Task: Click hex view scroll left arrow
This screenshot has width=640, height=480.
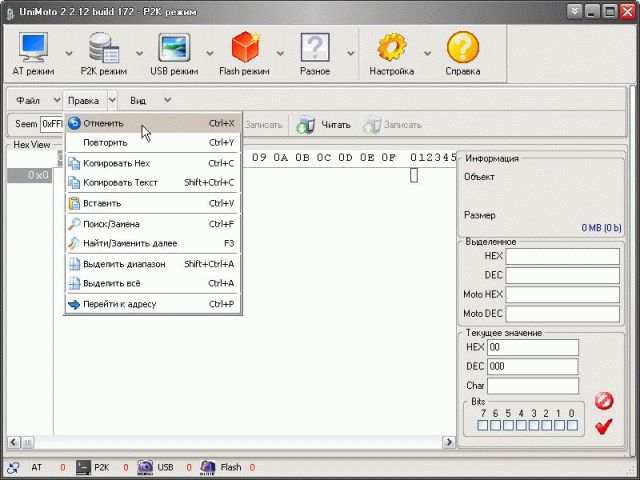Action: (13, 442)
